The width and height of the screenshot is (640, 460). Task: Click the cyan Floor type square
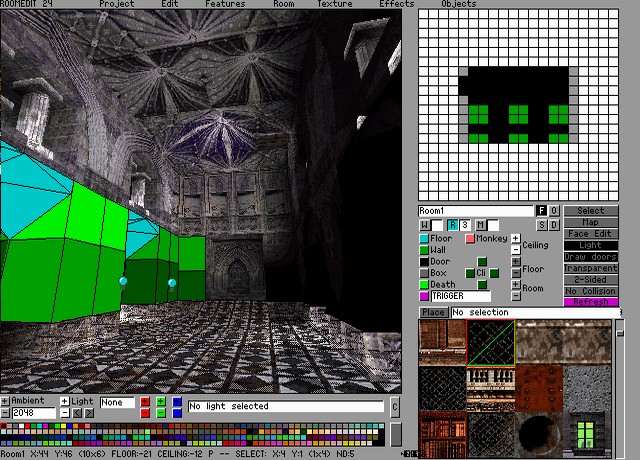[424, 239]
